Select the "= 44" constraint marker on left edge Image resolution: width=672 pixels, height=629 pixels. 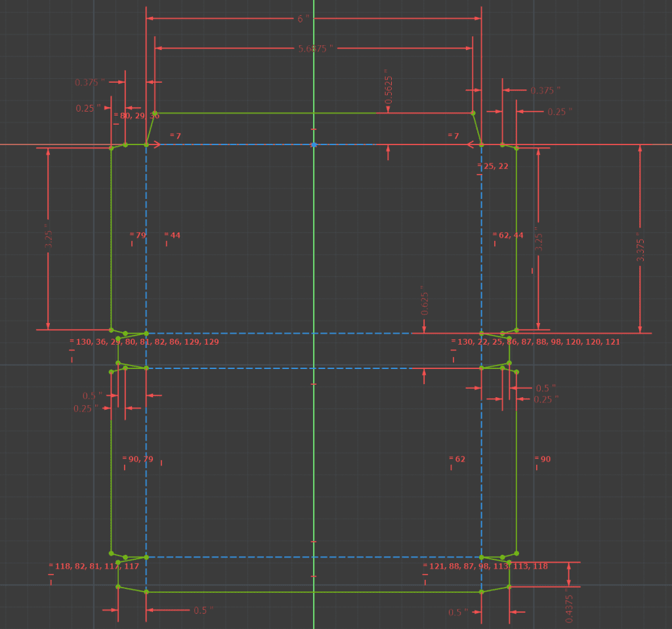[171, 234]
